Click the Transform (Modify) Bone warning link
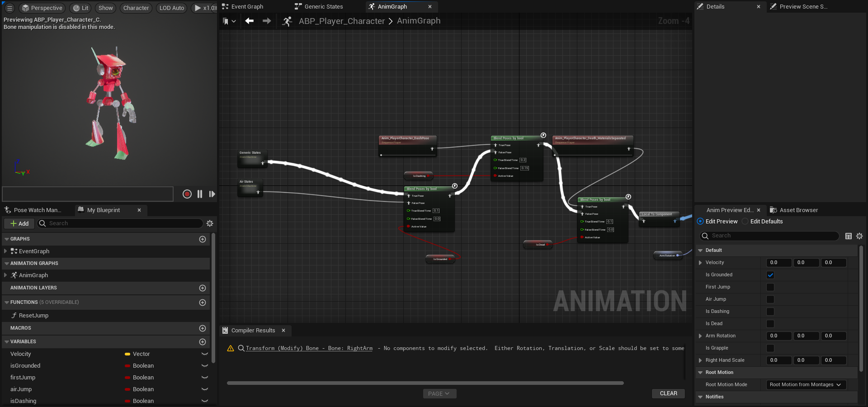 coord(309,348)
